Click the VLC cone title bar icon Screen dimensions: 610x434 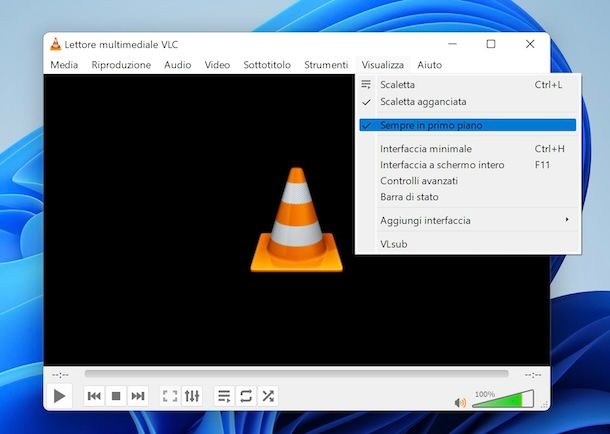(56, 44)
